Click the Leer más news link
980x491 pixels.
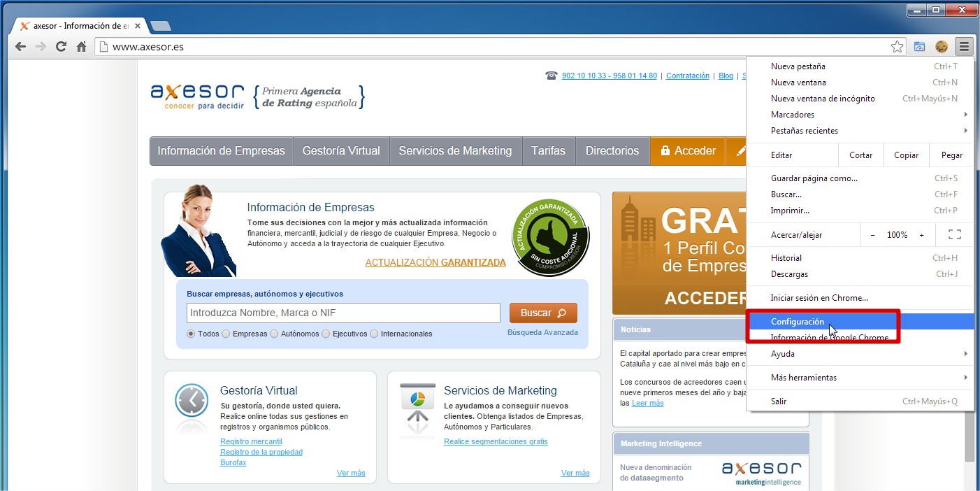pos(647,403)
